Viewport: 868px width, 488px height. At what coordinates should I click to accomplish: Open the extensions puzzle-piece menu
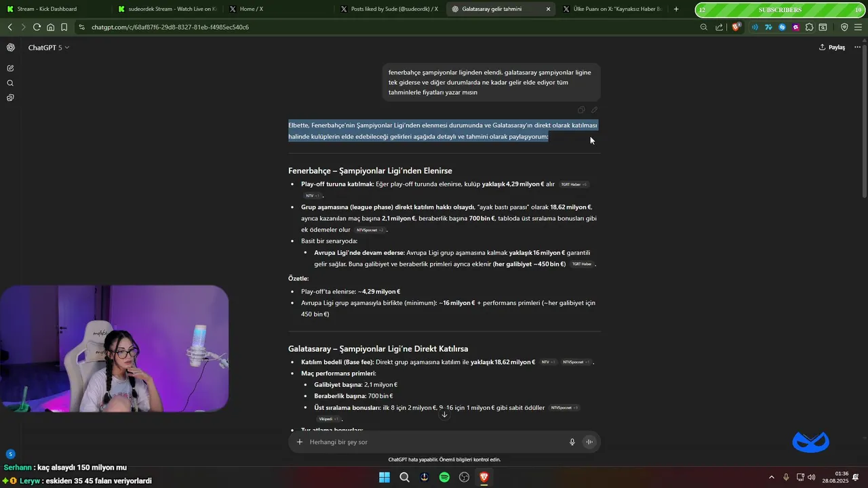pyautogui.click(x=809, y=27)
